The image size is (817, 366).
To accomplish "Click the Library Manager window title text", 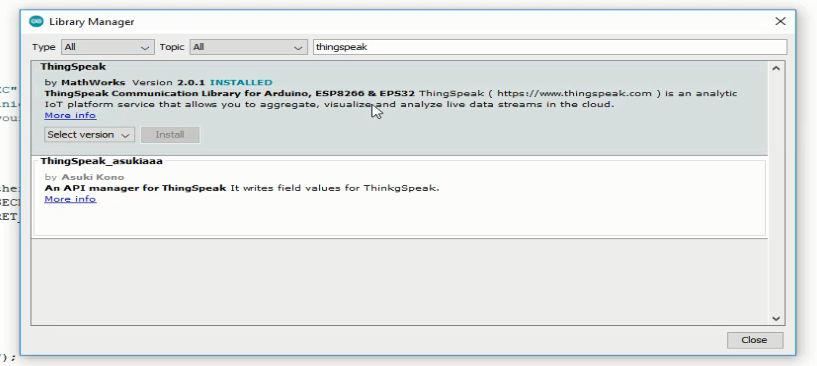I will tap(92, 21).
